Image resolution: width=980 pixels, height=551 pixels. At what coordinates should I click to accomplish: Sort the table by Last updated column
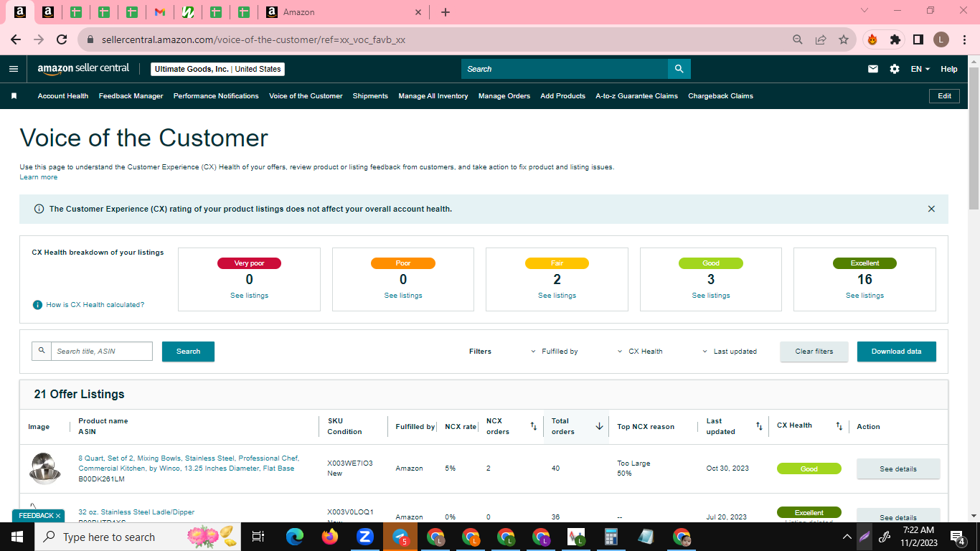(759, 426)
